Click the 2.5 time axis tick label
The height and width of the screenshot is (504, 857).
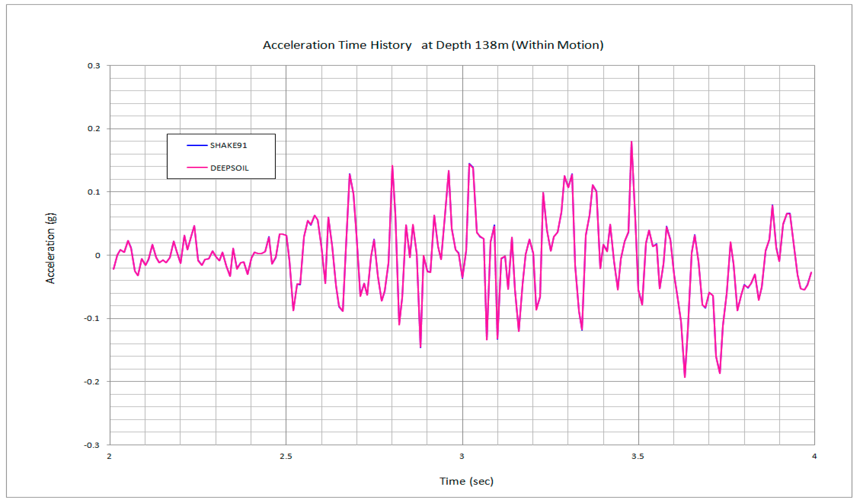286,457
